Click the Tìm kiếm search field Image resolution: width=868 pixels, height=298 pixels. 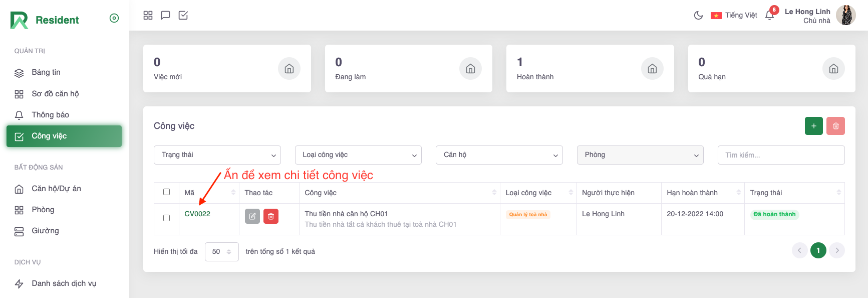pyautogui.click(x=781, y=155)
